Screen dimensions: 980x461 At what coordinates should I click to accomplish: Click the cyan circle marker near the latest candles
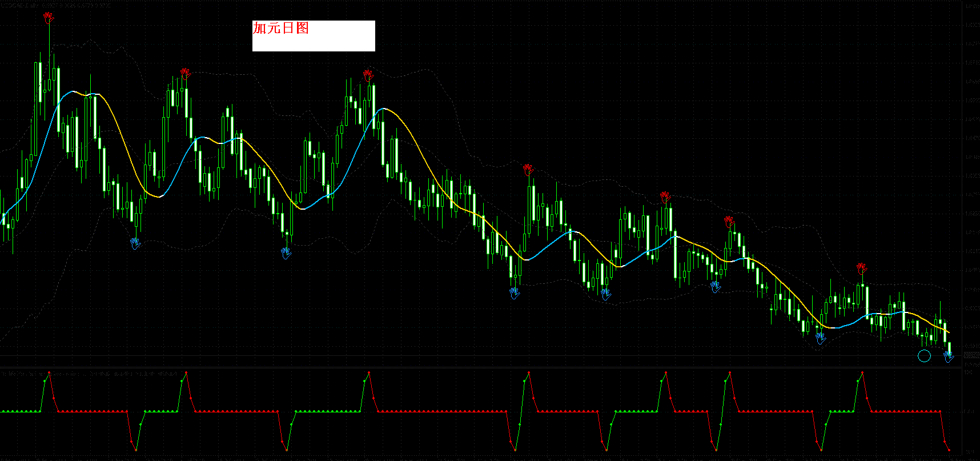tap(924, 356)
